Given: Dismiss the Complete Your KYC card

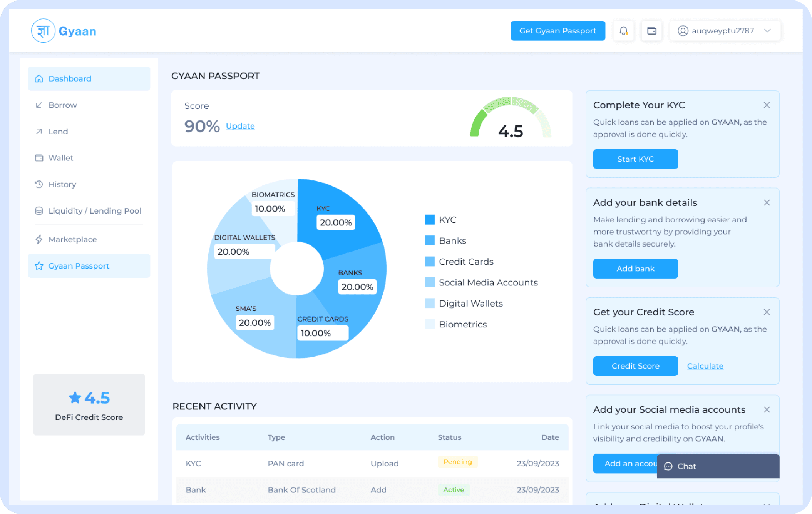Looking at the screenshot, I should (767, 105).
